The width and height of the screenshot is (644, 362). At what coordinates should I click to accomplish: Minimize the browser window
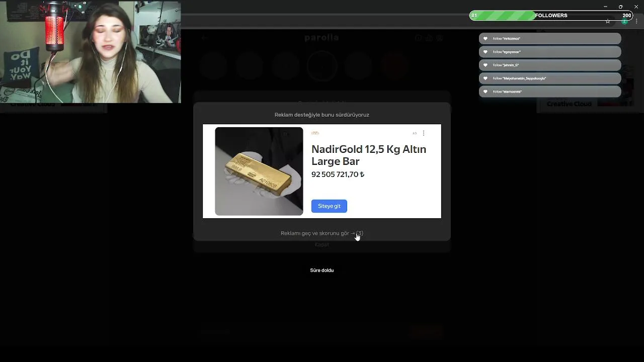(x=605, y=7)
